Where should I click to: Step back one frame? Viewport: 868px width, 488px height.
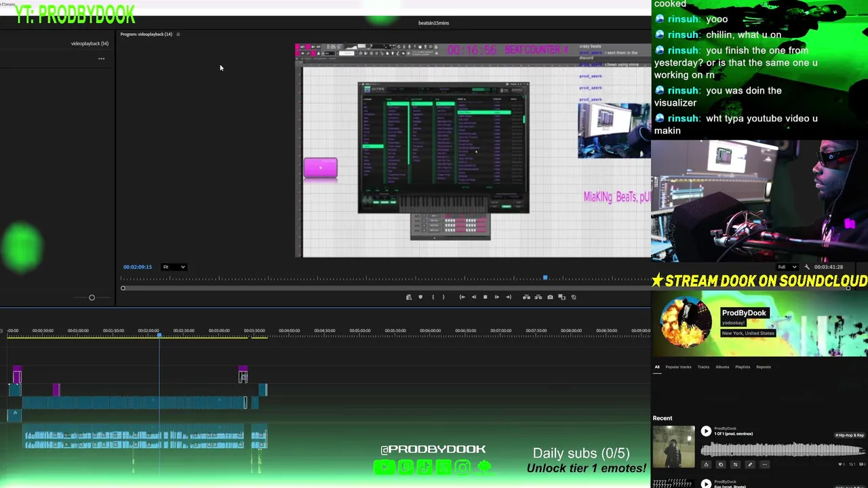point(474,297)
